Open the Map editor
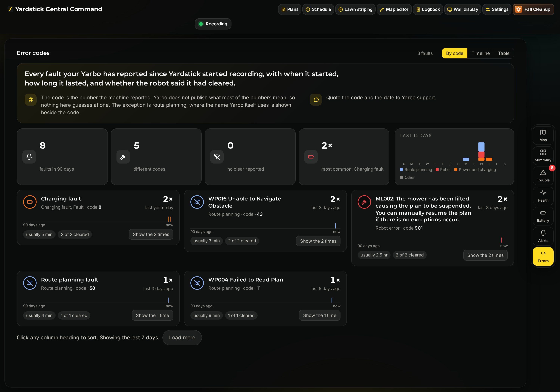560x392 pixels. 394,9
